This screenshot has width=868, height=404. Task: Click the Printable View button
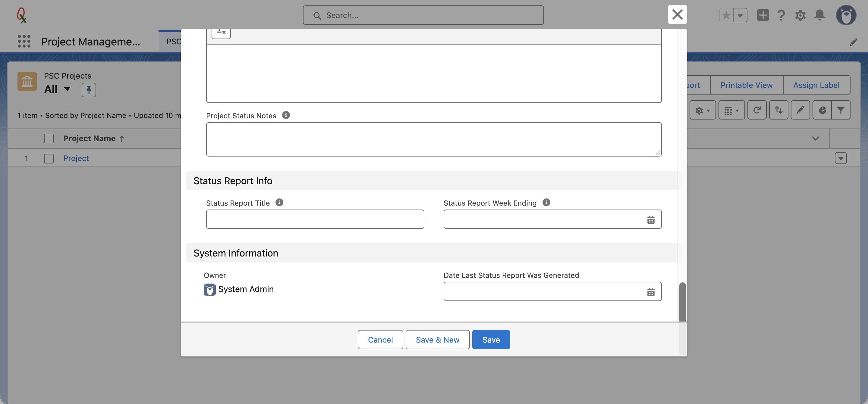746,85
